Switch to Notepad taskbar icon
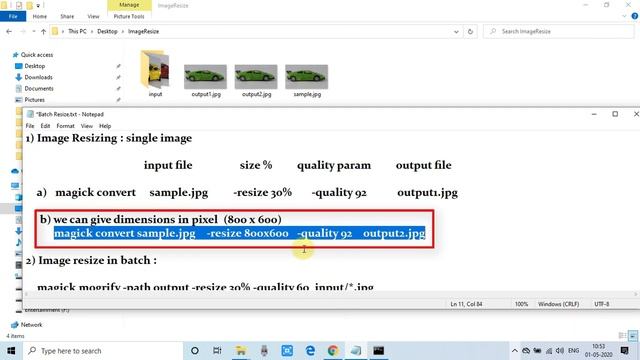This screenshot has height=360, width=640. [x=356, y=351]
